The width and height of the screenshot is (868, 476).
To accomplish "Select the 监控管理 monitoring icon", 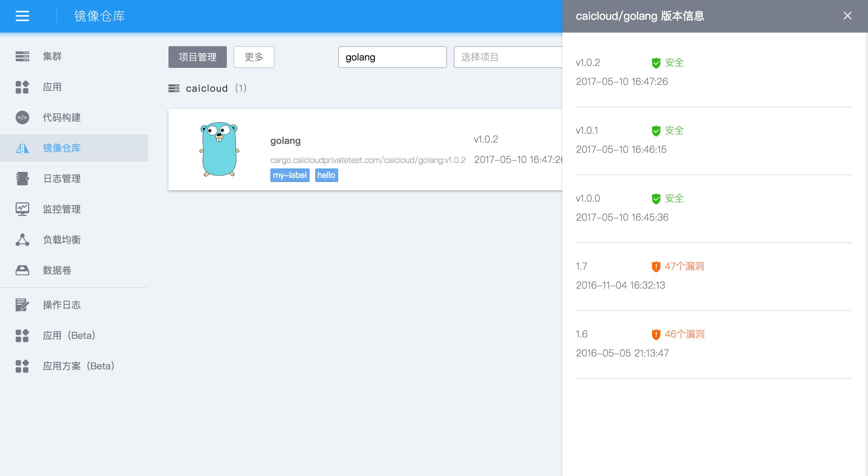I will [x=22, y=209].
